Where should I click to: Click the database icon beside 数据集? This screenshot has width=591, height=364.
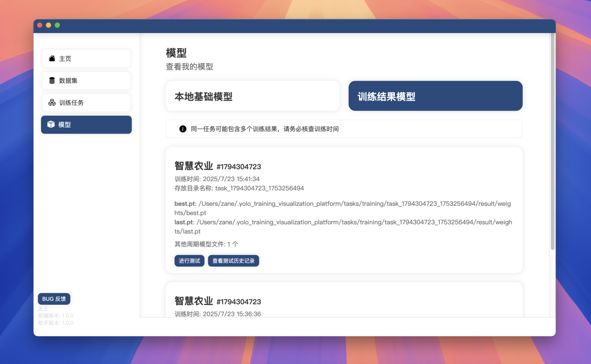pos(51,80)
